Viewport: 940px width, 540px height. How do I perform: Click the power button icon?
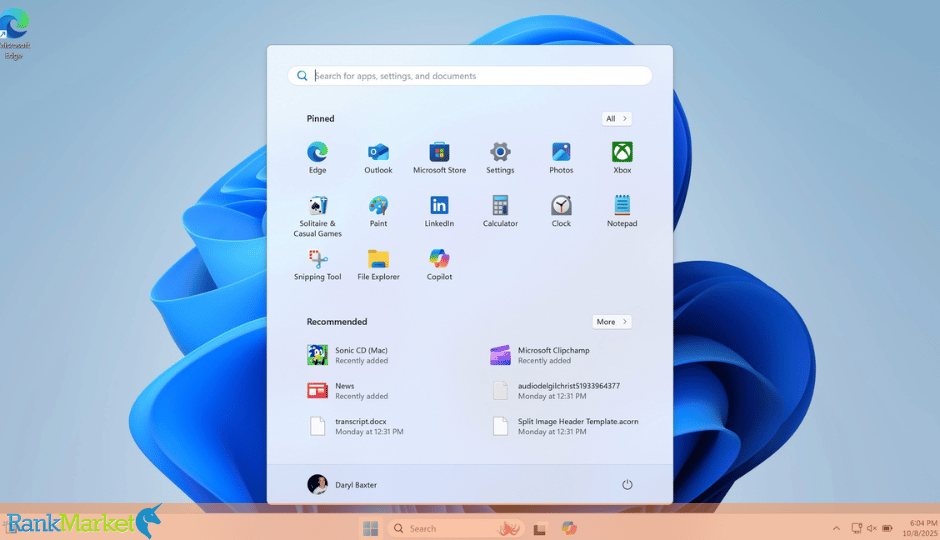[627, 484]
